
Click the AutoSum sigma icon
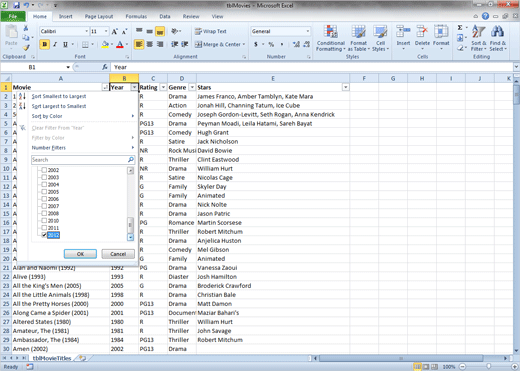460,28
